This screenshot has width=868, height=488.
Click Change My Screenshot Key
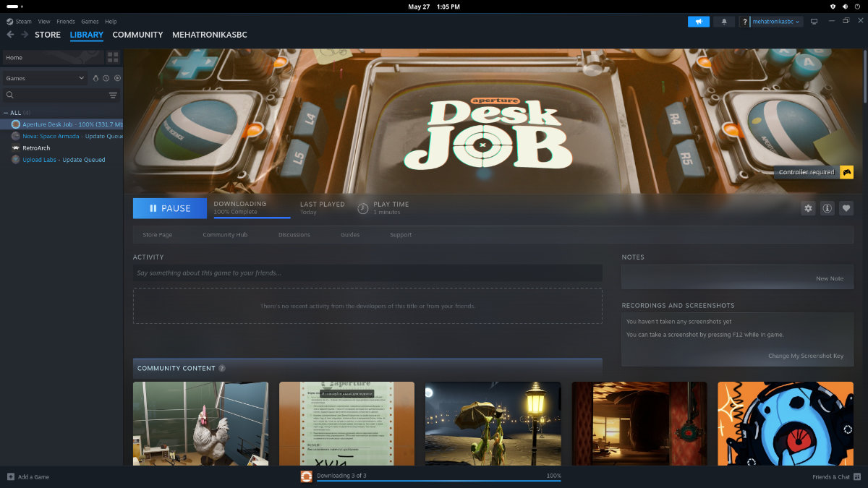coord(806,356)
